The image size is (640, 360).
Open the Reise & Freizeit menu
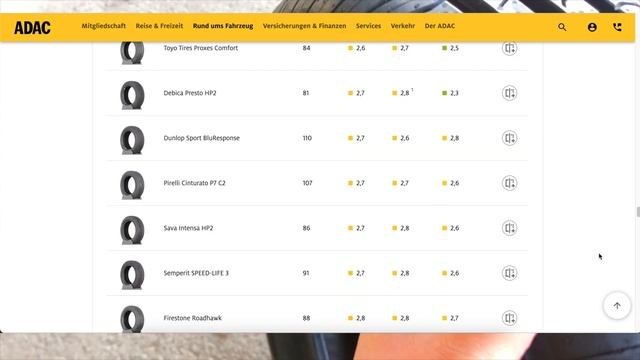click(x=159, y=26)
